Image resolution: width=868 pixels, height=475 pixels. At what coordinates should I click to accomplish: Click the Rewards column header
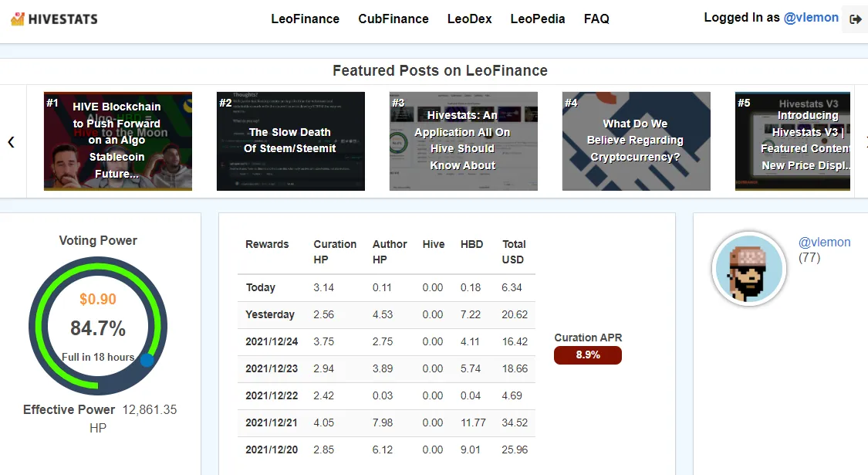[x=267, y=244]
